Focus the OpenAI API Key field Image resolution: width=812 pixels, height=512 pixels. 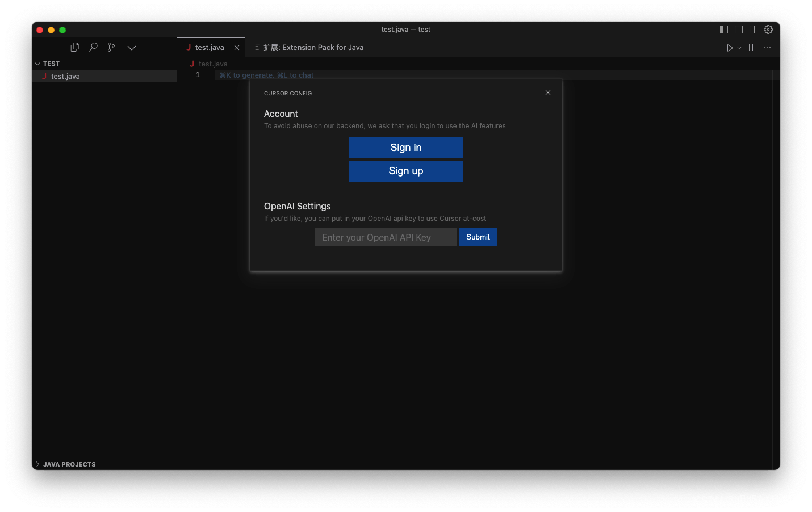tap(386, 237)
